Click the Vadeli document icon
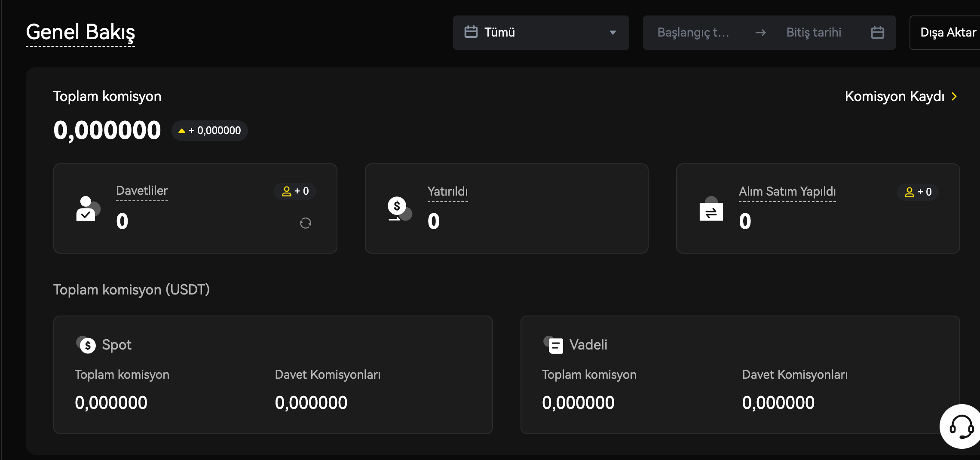Viewport: 980px width, 460px height. [554, 345]
